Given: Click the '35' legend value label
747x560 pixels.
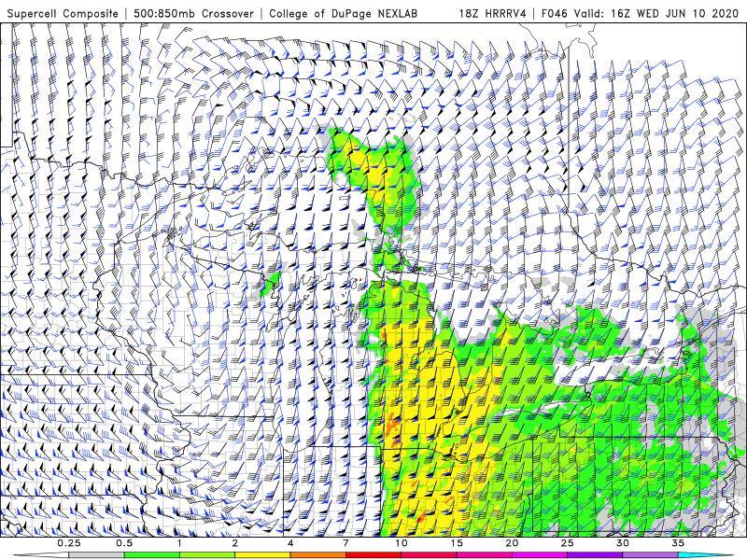Looking at the screenshot, I should [679, 543].
